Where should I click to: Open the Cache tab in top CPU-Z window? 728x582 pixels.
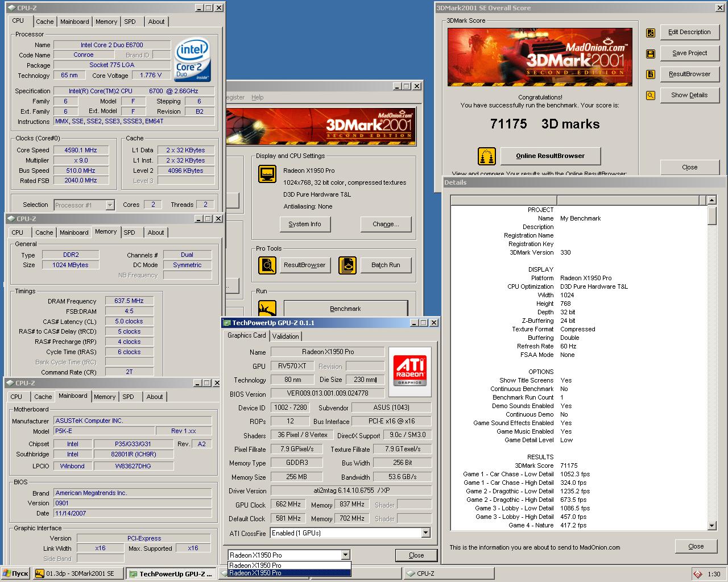click(44, 22)
